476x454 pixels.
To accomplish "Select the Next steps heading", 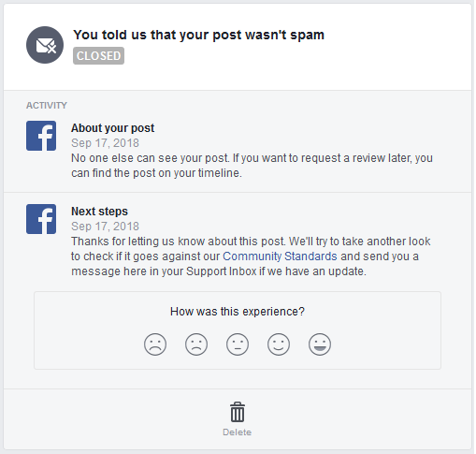I will 99,212.
